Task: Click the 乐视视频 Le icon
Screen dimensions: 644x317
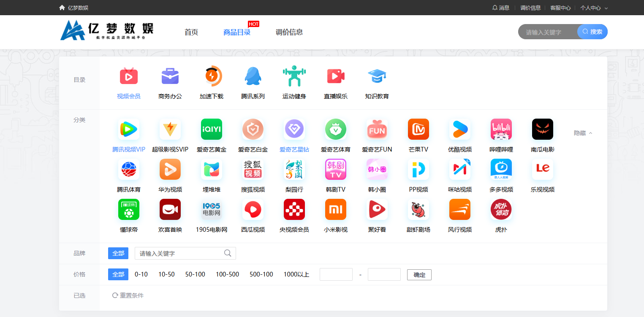Action: (x=543, y=169)
